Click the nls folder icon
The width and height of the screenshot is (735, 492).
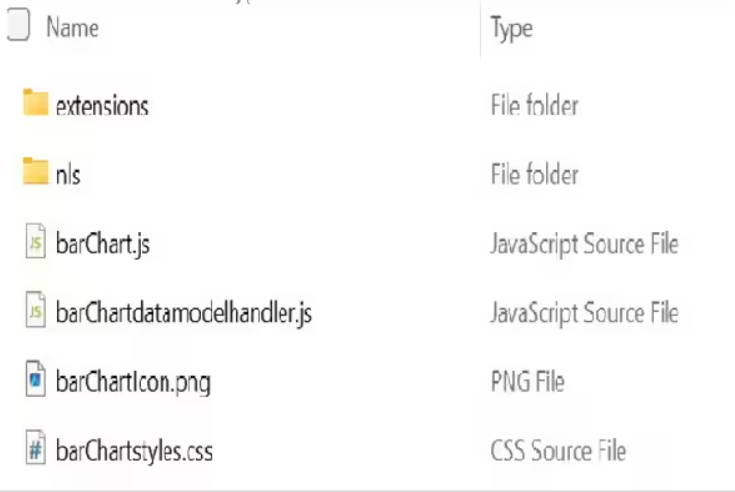click(x=35, y=172)
